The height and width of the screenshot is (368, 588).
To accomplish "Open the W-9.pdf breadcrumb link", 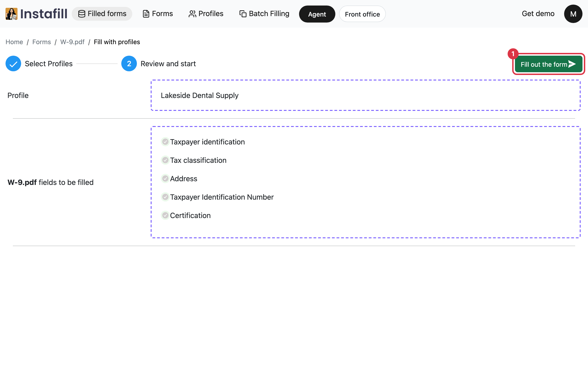I will 72,42.
